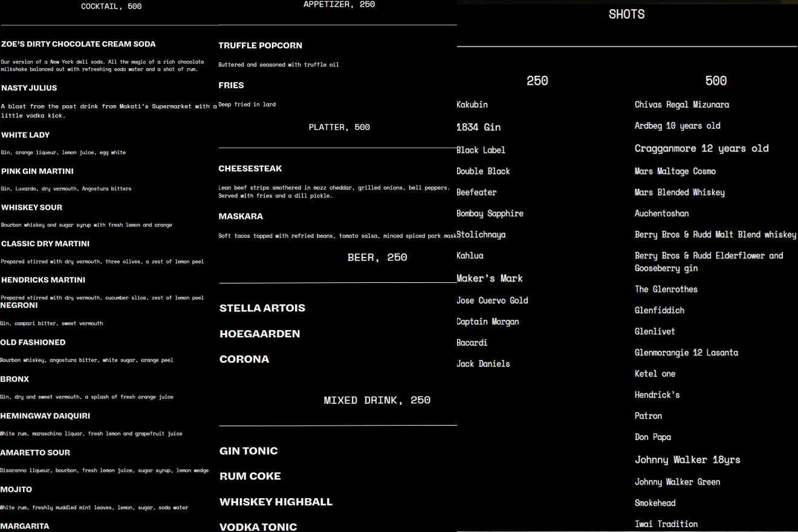Click Mars Blended Whiskey
Screen dimensions: 798x532
click(x=680, y=192)
